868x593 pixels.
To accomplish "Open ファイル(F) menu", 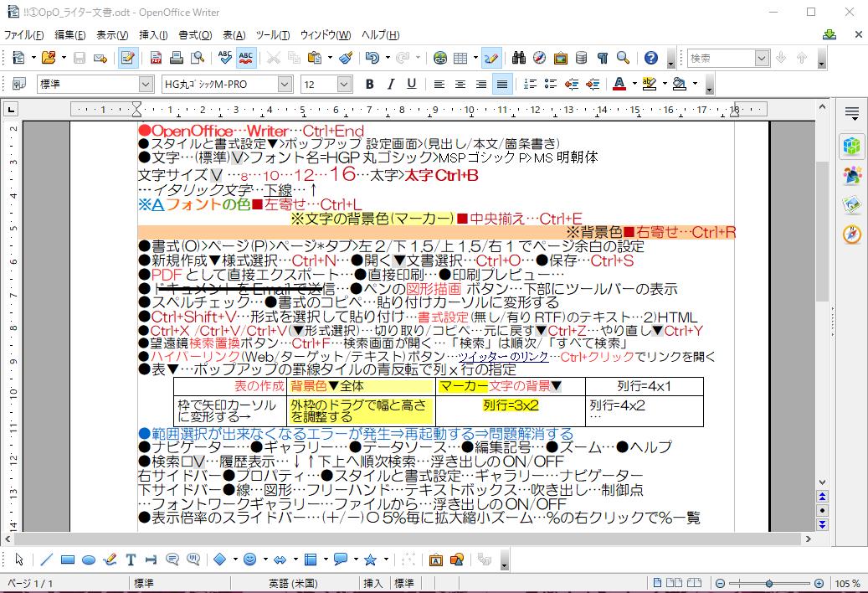I will pyautogui.click(x=23, y=35).
